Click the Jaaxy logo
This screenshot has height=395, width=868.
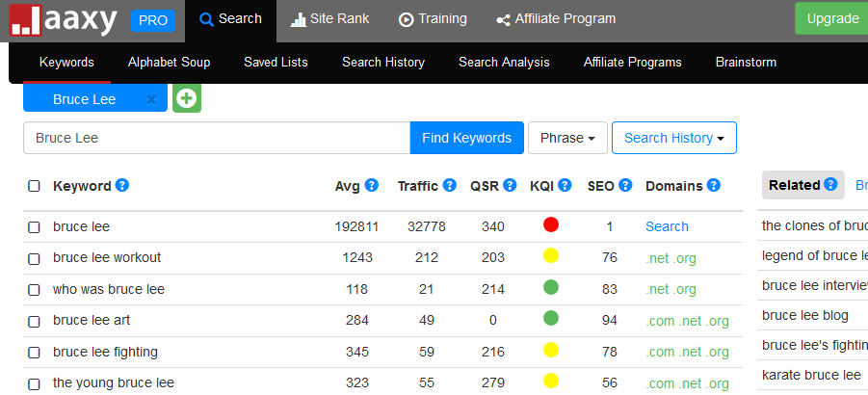[64, 21]
